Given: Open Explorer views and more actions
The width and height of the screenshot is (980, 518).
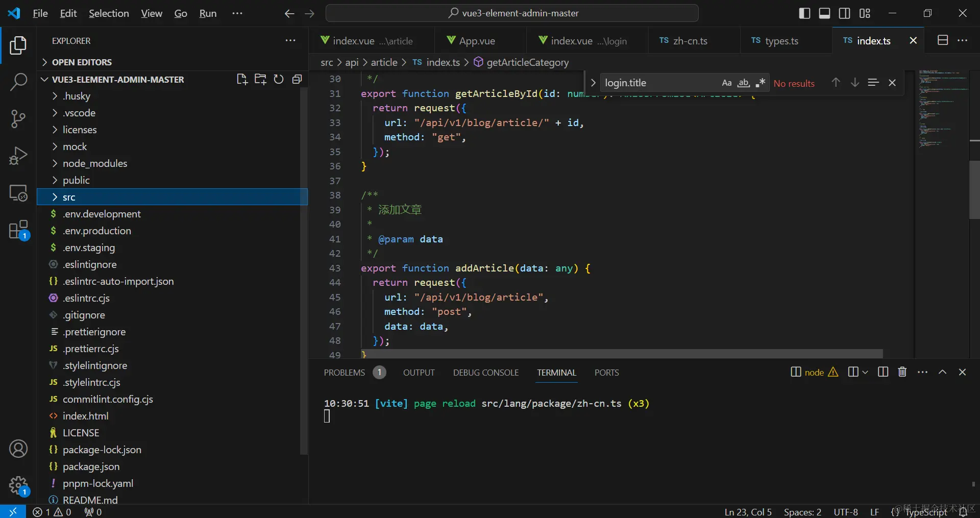Looking at the screenshot, I should (x=290, y=41).
